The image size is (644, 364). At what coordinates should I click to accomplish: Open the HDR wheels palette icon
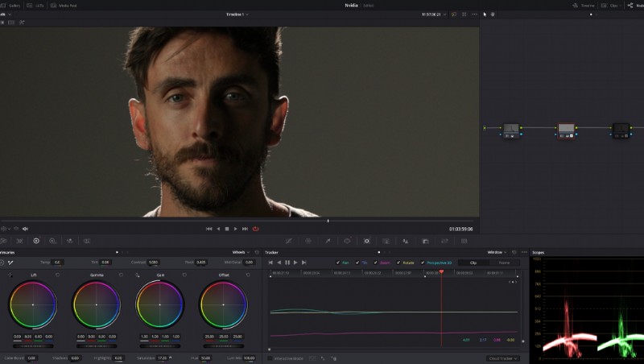click(x=53, y=241)
